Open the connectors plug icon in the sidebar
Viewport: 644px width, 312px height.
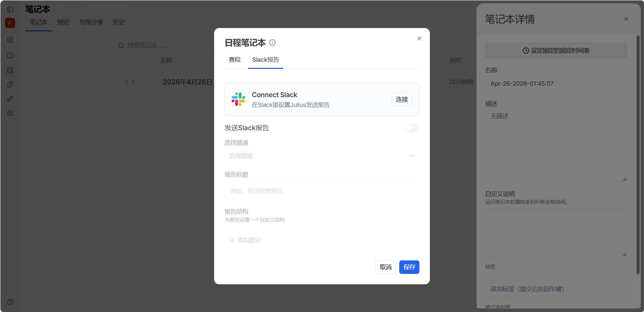10,99
